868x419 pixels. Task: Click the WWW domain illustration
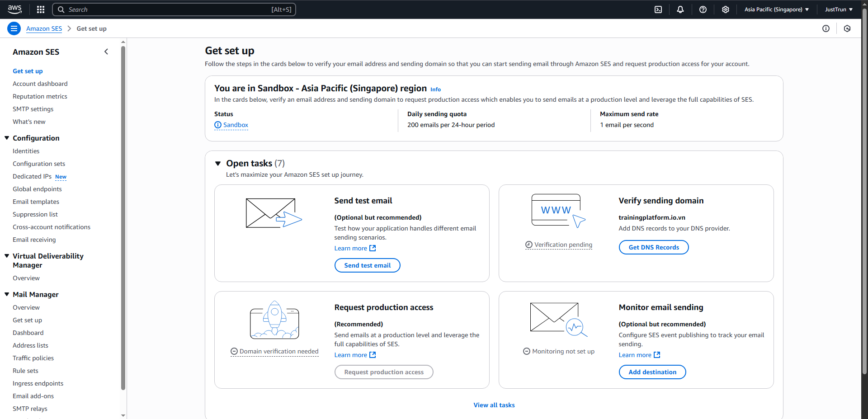[x=559, y=211]
